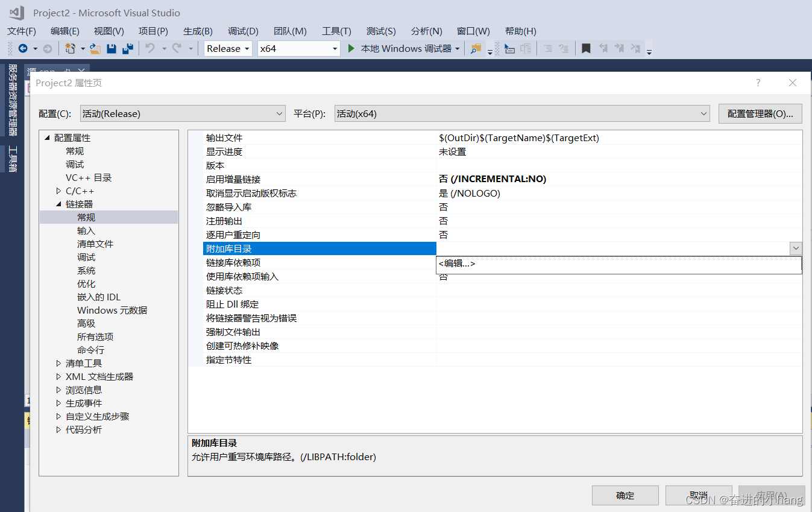Open the 平台 活动(x64) combo box
The image size is (812, 512).
pyautogui.click(x=522, y=113)
